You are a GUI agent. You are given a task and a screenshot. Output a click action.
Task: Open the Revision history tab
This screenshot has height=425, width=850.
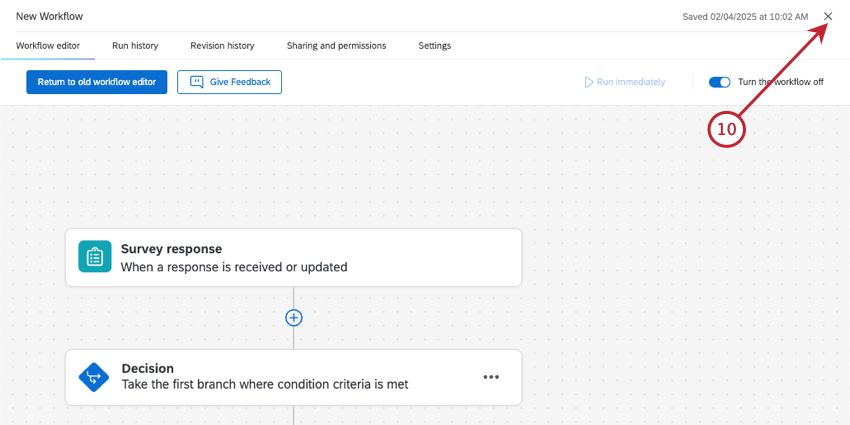pos(222,45)
